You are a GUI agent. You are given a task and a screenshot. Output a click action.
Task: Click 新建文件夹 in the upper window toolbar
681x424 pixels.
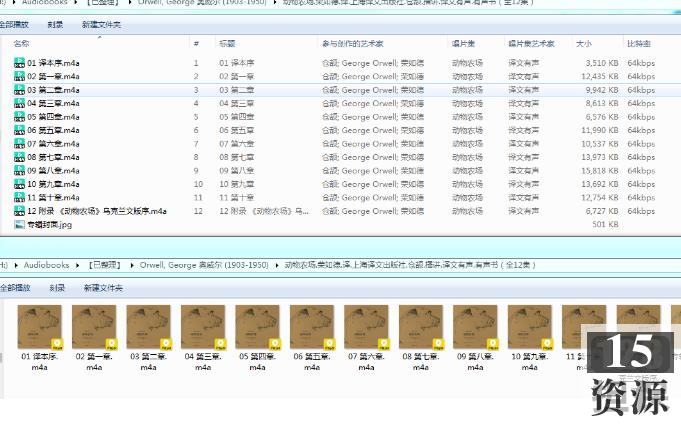pos(101,24)
